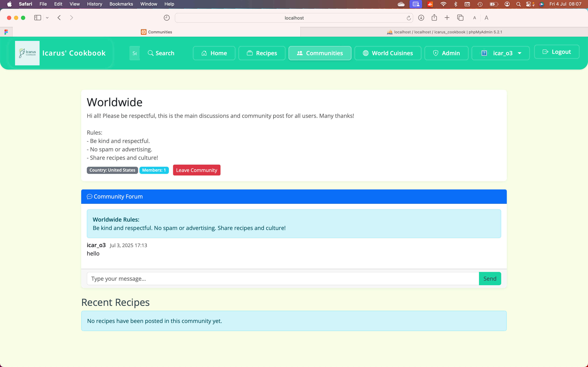The height and width of the screenshot is (367, 588).
Task: Show Safari reading history via clock icon
Action: (x=167, y=17)
